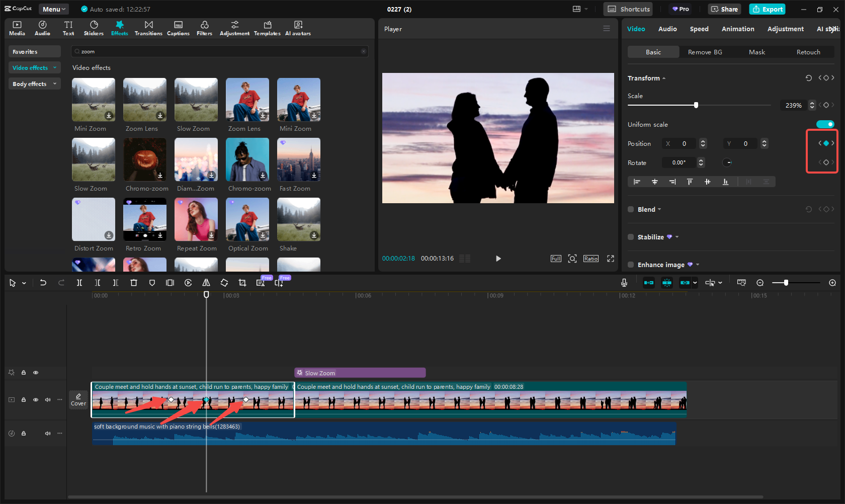
Task: Open the Menu dropdown
Action: 53,9
